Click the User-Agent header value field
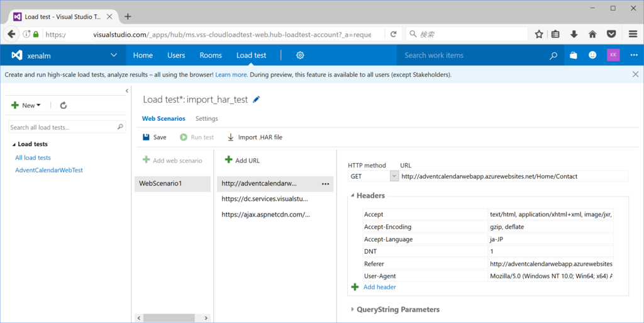644x323 pixels. (x=551, y=276)
